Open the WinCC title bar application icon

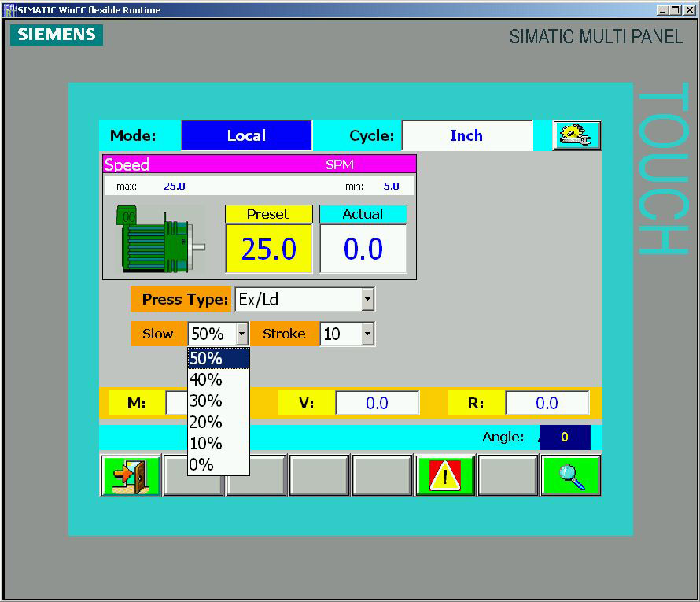point(9,9)
